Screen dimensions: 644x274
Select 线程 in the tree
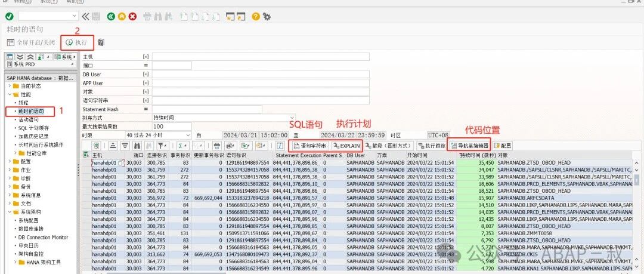tap(23, 103)
